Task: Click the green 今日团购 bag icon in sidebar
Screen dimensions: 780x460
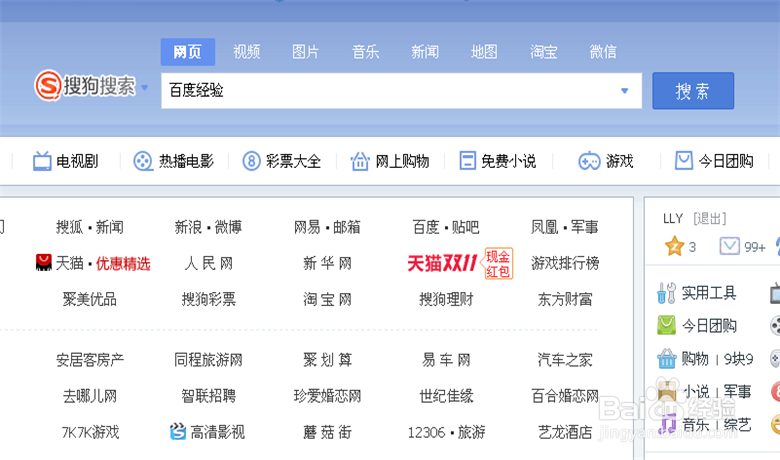Action: (666, 325)
